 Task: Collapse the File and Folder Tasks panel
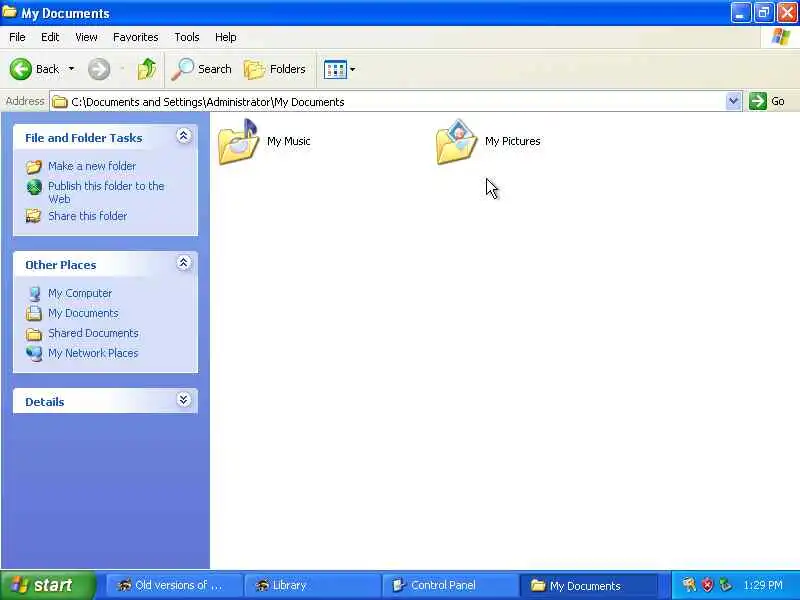[x=184, y=136]
